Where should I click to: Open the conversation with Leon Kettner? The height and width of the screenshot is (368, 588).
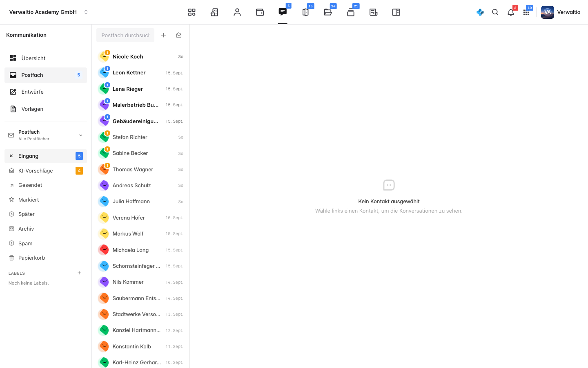(x=141, y=73)
